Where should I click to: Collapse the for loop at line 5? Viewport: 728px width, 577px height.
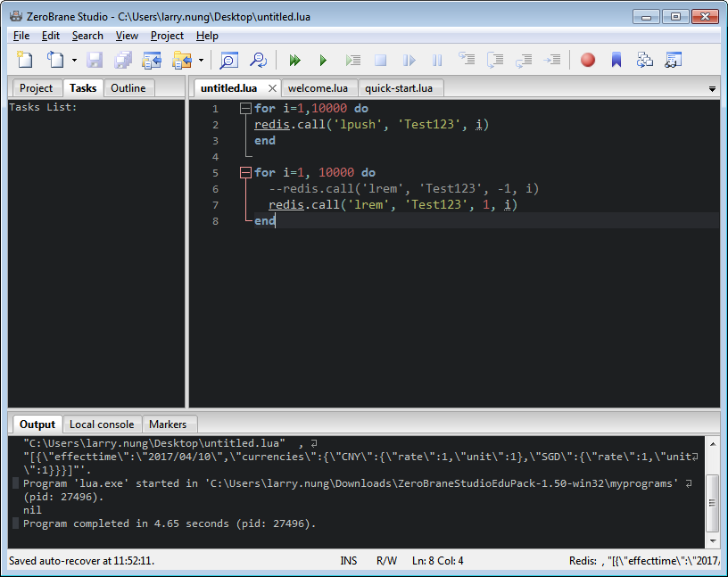point(245,173)
